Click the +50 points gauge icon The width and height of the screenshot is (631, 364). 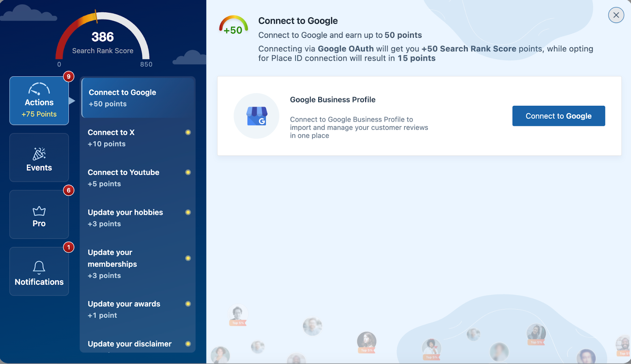coord(233,25)
